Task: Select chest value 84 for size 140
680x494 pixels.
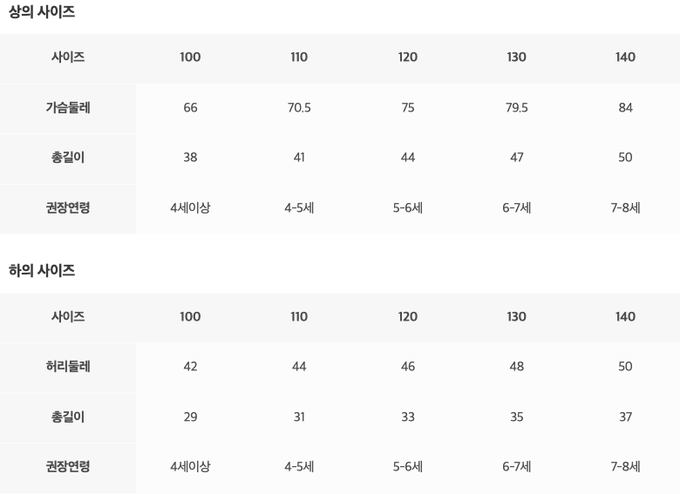Action: pos(625,108)
